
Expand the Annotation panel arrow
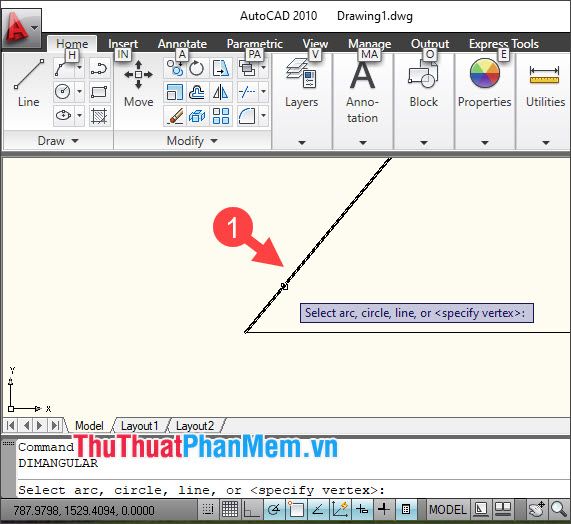363,143
